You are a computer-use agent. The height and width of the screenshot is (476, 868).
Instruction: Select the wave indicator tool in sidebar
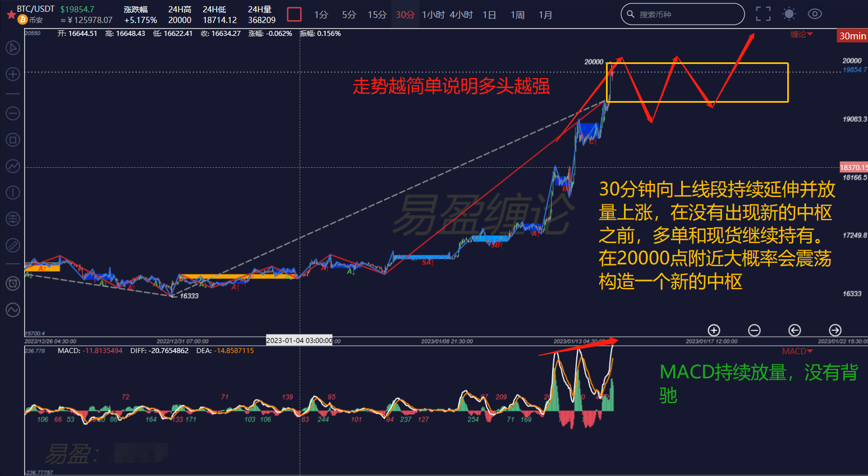pos(12,310)
